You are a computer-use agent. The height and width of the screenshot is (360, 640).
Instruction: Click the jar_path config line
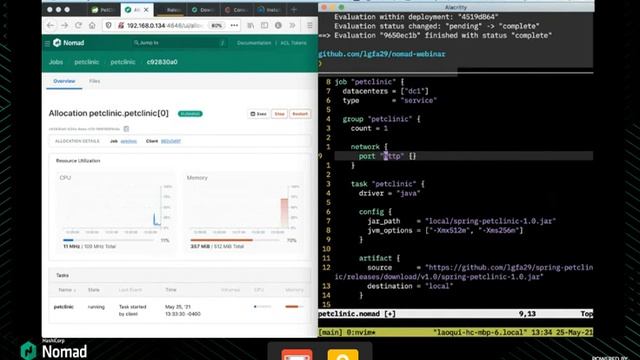(461, 221)
